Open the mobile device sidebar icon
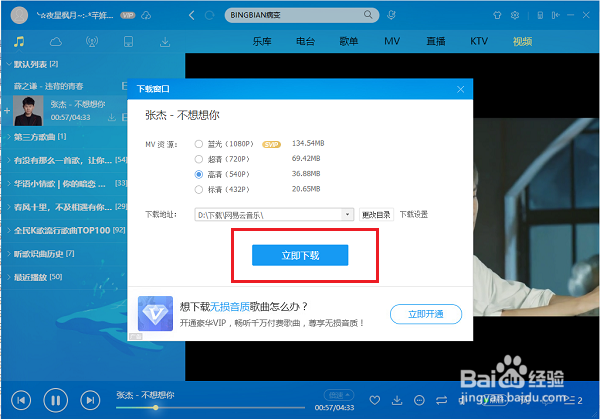This screenshot has width=600, height=419. pos(129,41)
